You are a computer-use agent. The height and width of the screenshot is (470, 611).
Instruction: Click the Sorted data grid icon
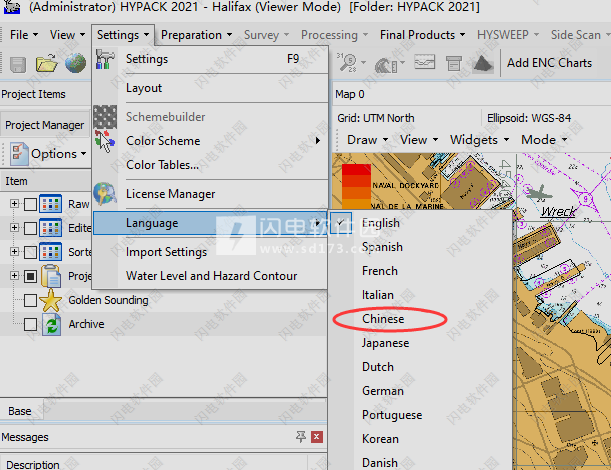click(x=50, y=252)
